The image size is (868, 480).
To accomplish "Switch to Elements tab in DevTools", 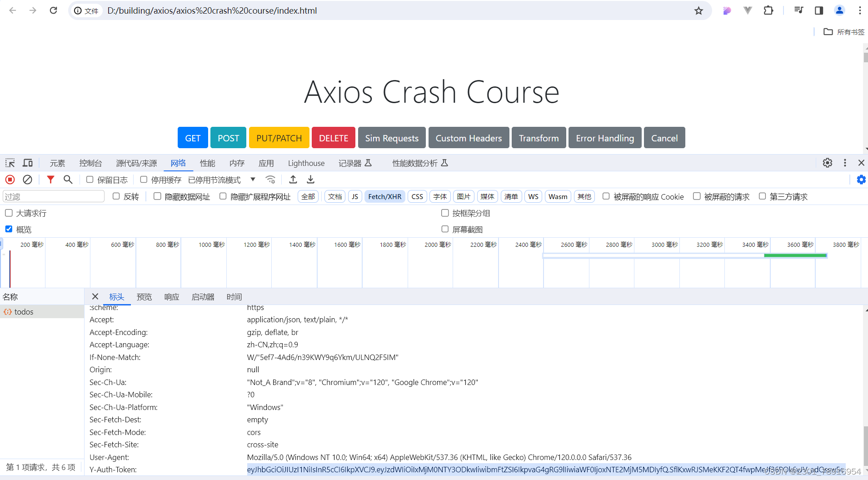I will [57, 163].
